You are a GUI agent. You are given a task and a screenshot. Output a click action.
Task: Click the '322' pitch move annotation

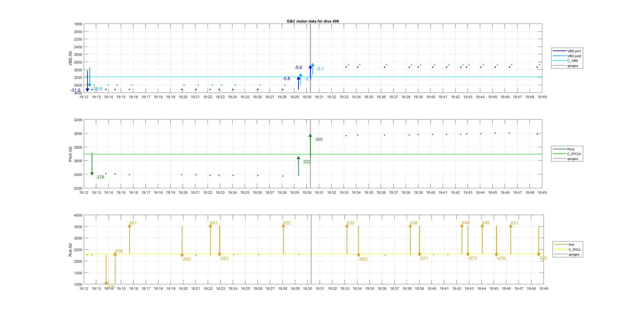coord(306,162)
